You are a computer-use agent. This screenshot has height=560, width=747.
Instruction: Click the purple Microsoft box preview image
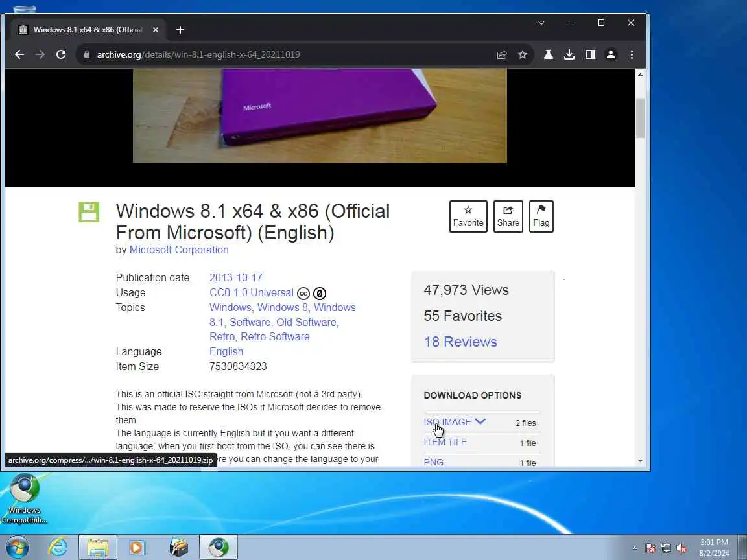coord(320,116)
